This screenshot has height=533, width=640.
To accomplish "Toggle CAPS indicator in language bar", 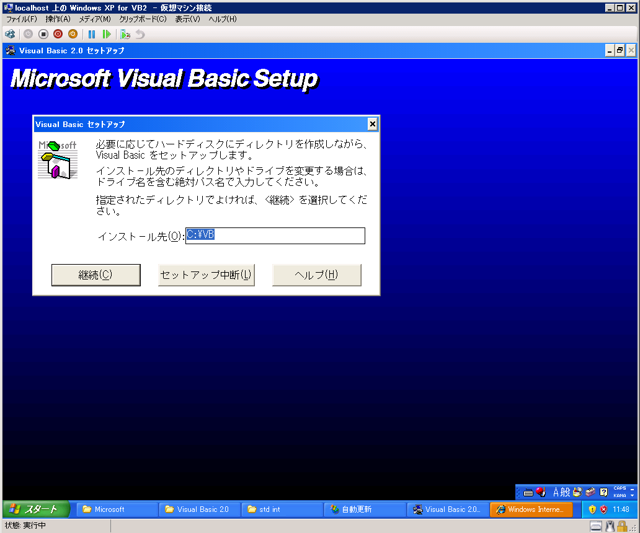I will 619,488.
